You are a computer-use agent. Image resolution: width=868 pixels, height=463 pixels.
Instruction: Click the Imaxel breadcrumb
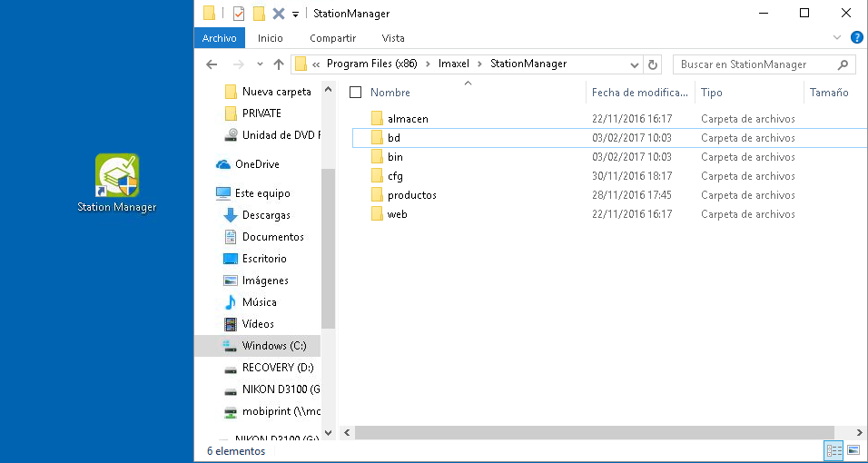point(453,64)
